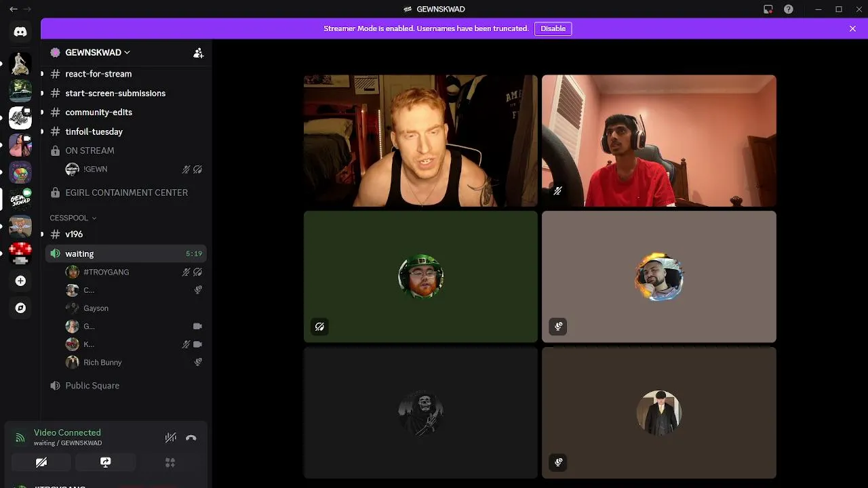Viewport: 868px width, 488px height.
Task: Open the server icon with video badge
Action: coord(20,144)
